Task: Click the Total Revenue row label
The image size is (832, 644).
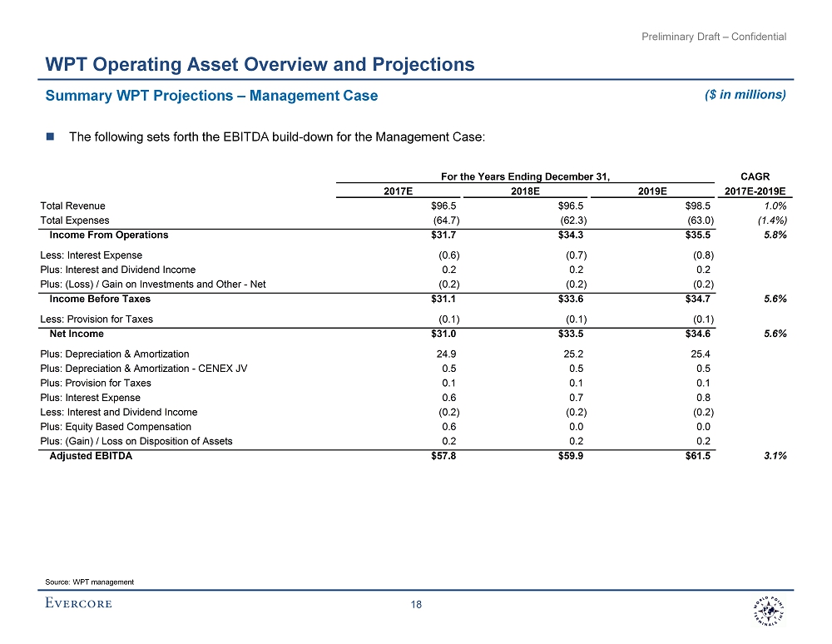Action: click(72, 206)
